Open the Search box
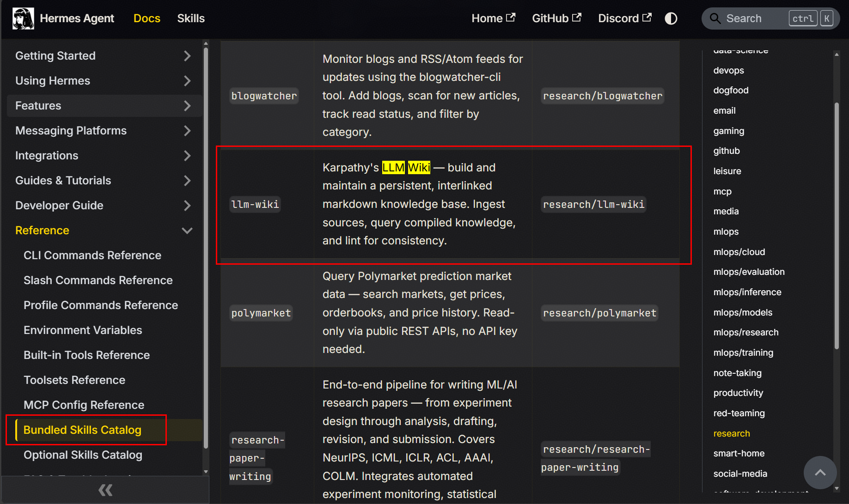 [770, 18]
